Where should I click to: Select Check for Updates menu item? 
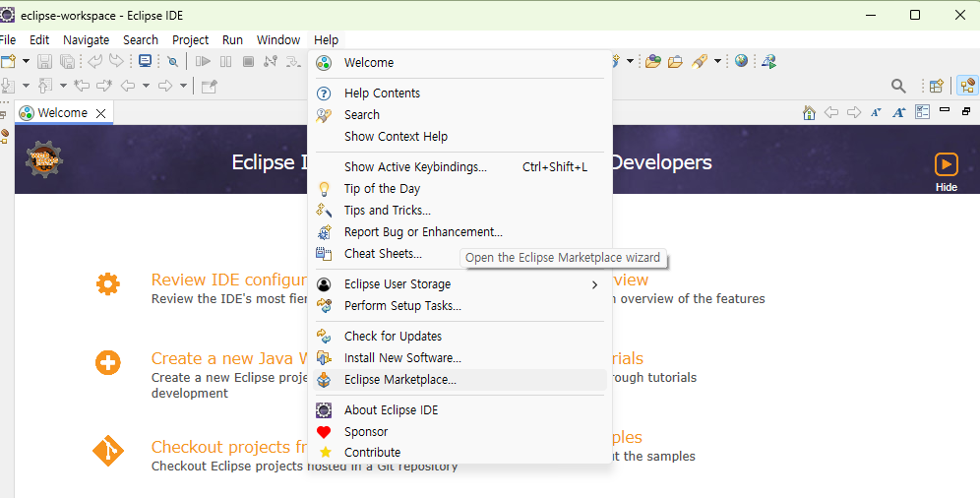pos(459,337)
